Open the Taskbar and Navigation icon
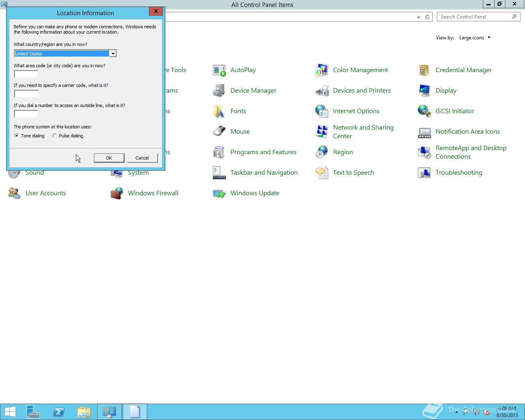The image size is (525, 420). click(219, 173)
